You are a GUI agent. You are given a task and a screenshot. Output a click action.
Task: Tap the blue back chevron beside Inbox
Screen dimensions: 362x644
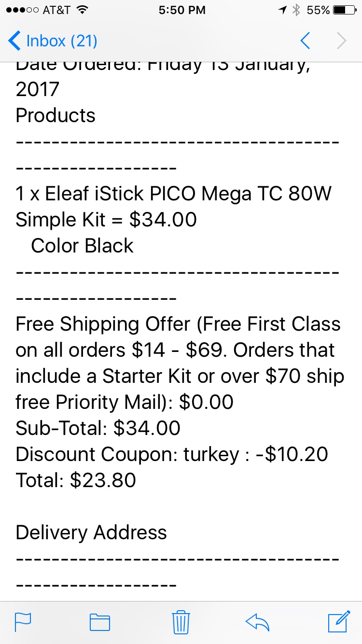coord(14,41)
